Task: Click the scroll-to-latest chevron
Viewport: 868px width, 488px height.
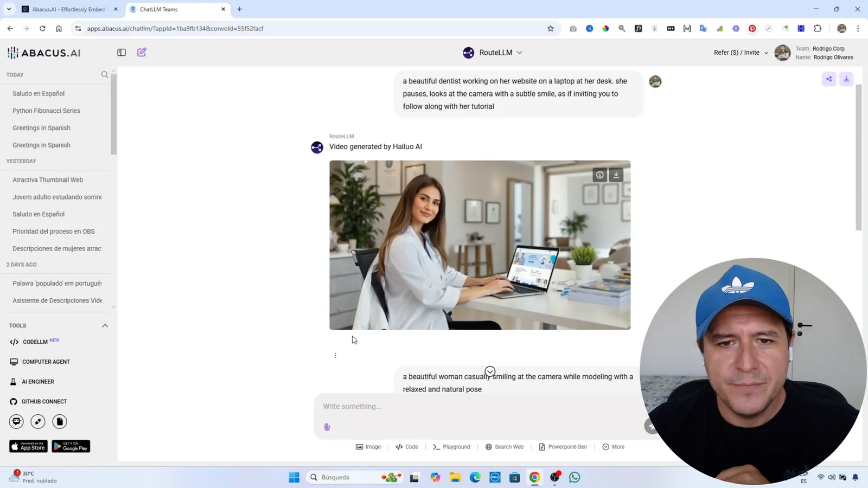Action: [x=489, y=371]
